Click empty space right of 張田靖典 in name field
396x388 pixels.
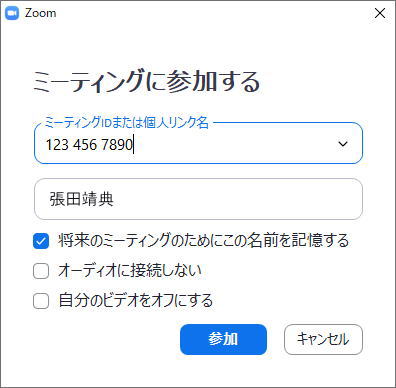pyautogui.click(x=237, y=199)
